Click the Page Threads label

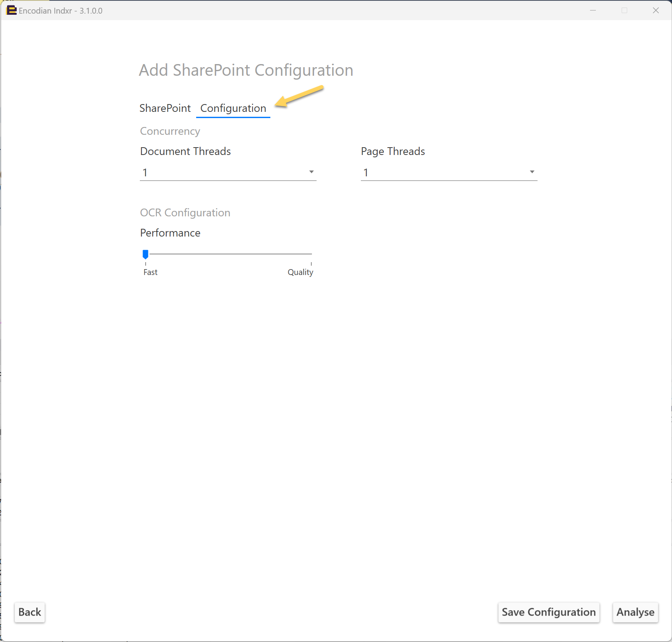(393, 151)
